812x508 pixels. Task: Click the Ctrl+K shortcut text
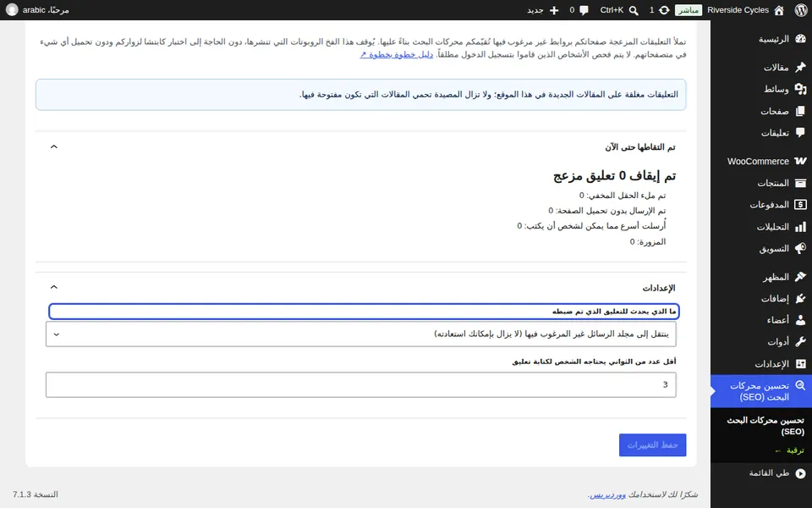[612, 10]
